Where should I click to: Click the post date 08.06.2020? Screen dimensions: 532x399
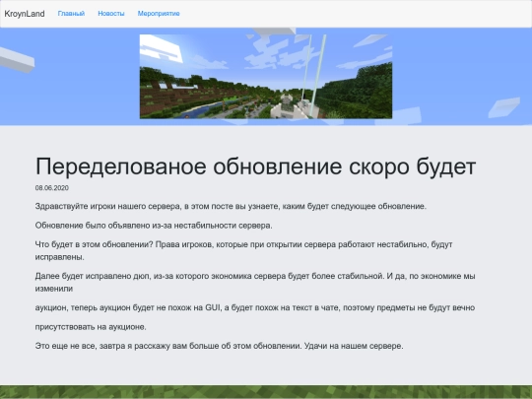[x=52, y=188]
